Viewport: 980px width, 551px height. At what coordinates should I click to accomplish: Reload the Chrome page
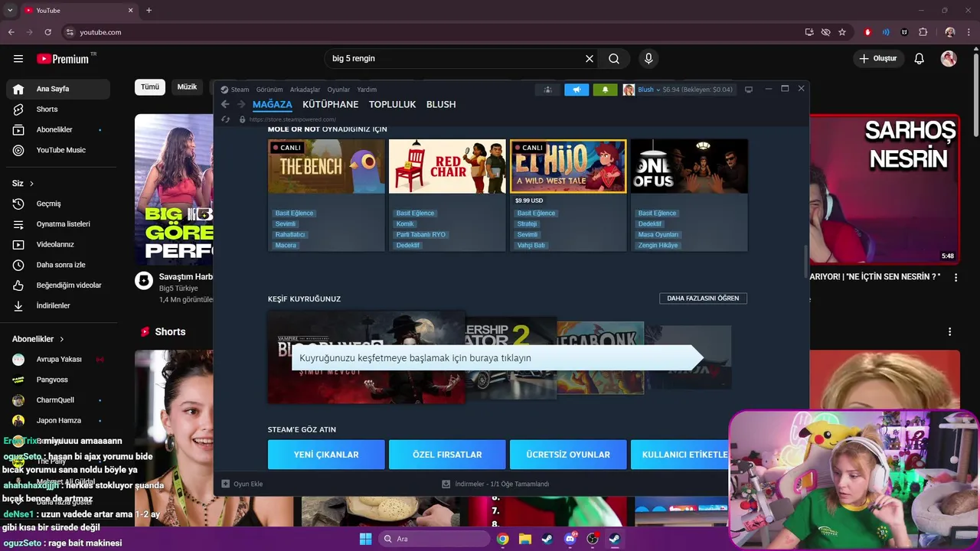point(47,32)
